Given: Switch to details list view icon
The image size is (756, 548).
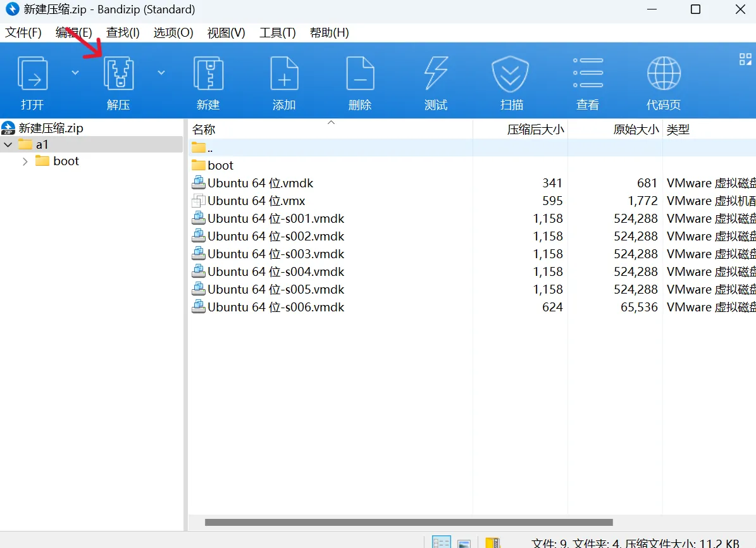Looking at the screenshot, I should pos(441,542).
